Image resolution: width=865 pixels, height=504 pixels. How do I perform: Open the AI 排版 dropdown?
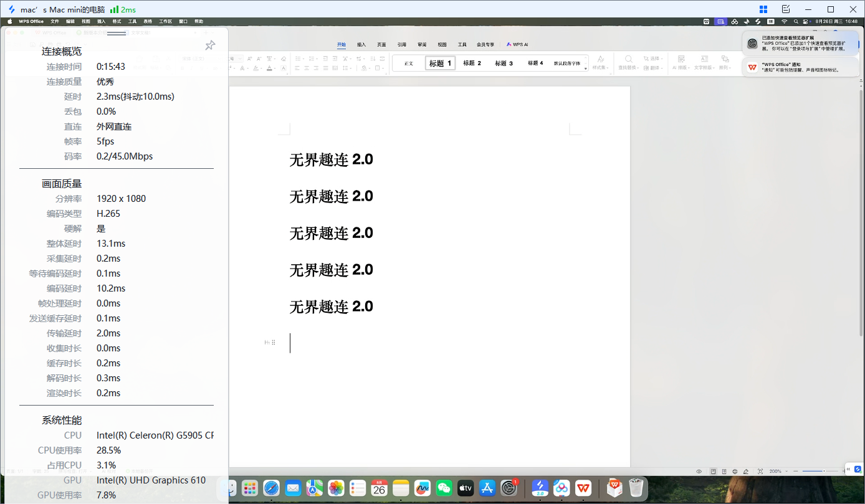click(681, 67)
